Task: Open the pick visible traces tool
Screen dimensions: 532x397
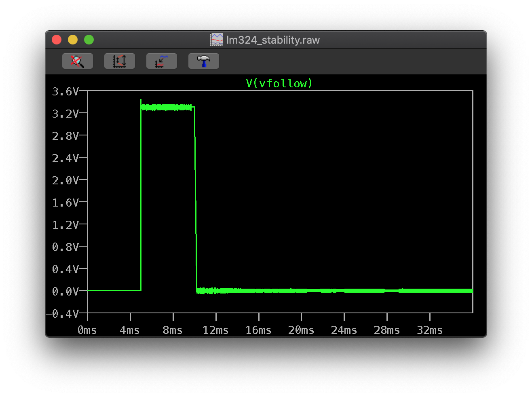Action: click(x=162, y=61)
